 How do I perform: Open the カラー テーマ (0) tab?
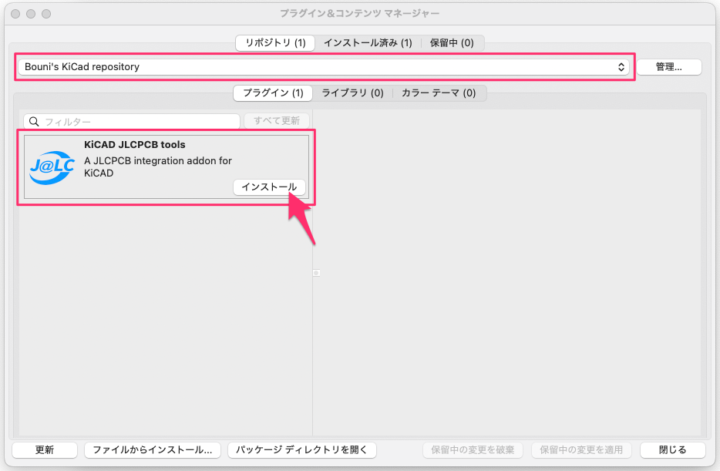[439, 93]
